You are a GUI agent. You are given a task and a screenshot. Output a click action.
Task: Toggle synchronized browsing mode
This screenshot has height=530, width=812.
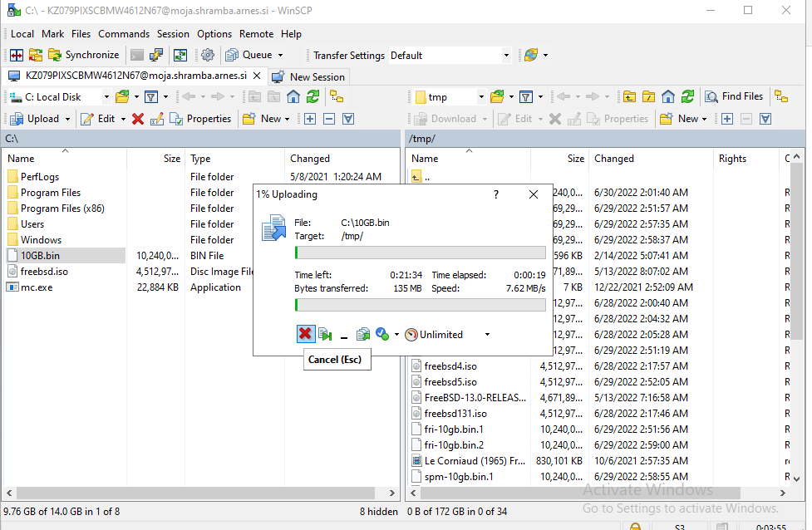pyautogui.click(x=782, y=96)
